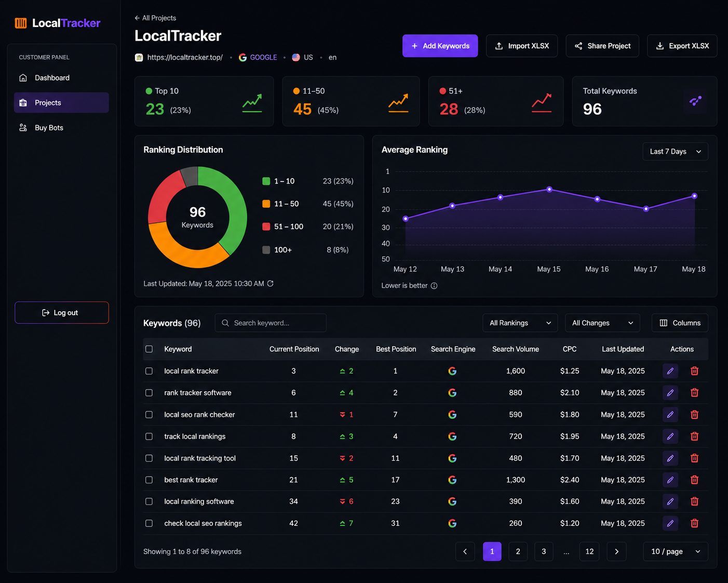Check the 'local rank tracker' row checkbox
Screen dimensions: 728x583
149,371
